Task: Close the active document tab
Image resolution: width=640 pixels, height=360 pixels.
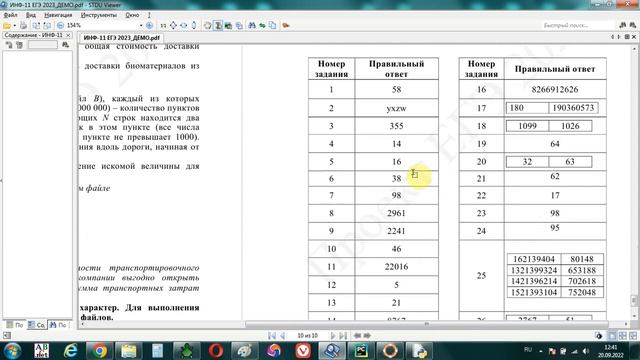Action: [634, 37]
